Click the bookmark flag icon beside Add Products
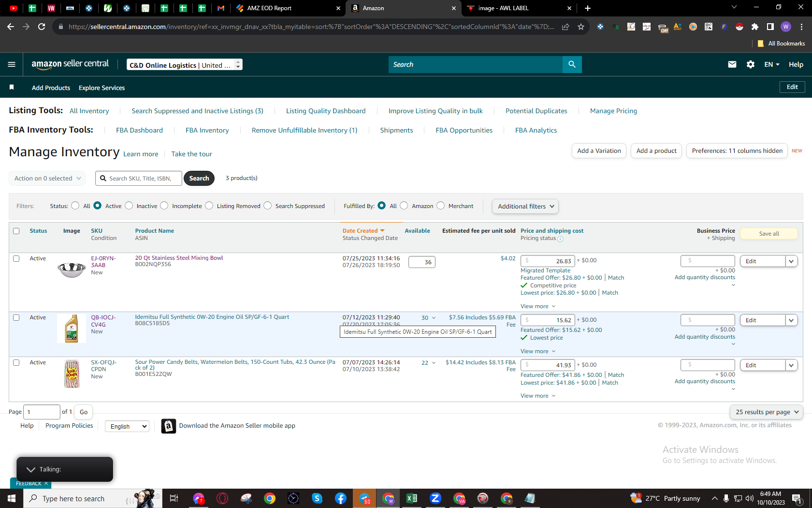The width and height of the screenshot is (812, 508). [12, 87]
